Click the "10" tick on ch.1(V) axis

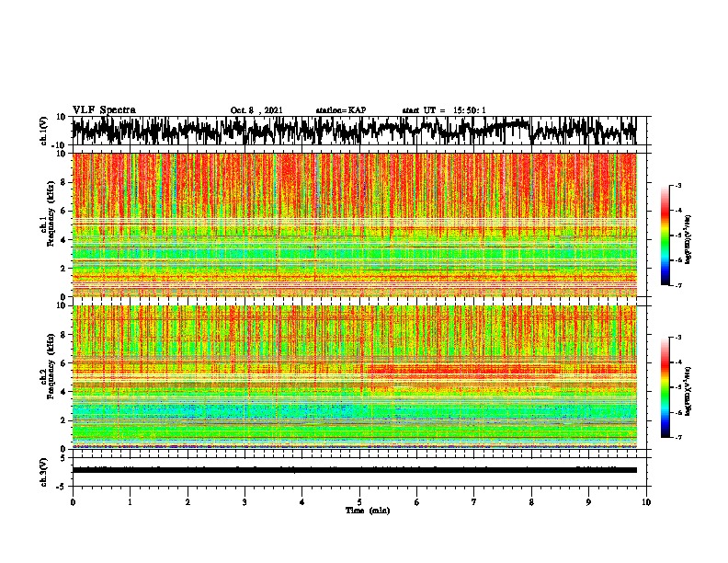(62, 117)
